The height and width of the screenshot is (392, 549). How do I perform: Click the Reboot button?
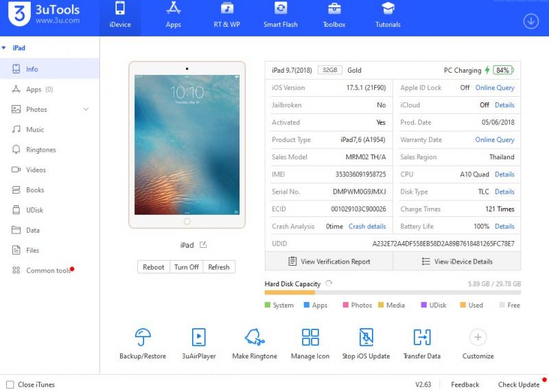pyautogui.click(x=153, y=267)
